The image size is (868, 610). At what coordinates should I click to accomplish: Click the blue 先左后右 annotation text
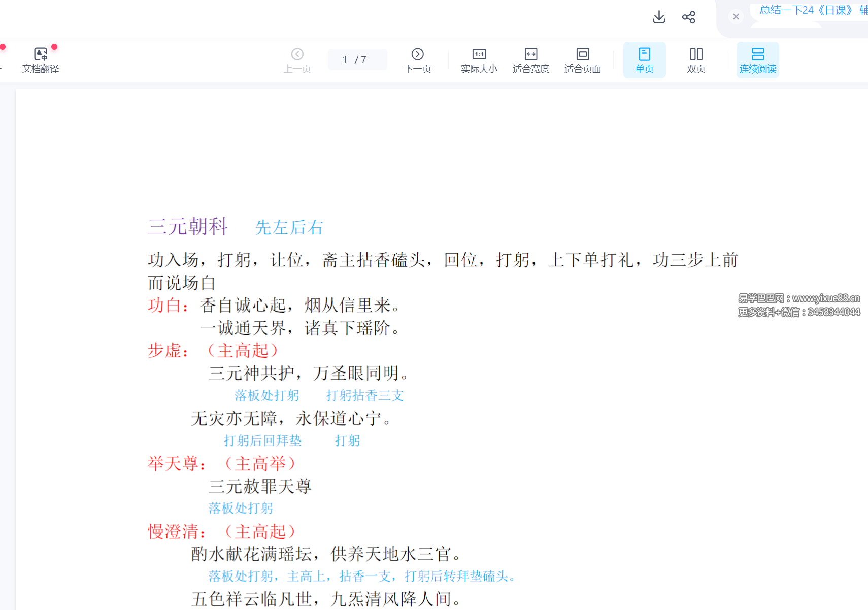[289, 227]
